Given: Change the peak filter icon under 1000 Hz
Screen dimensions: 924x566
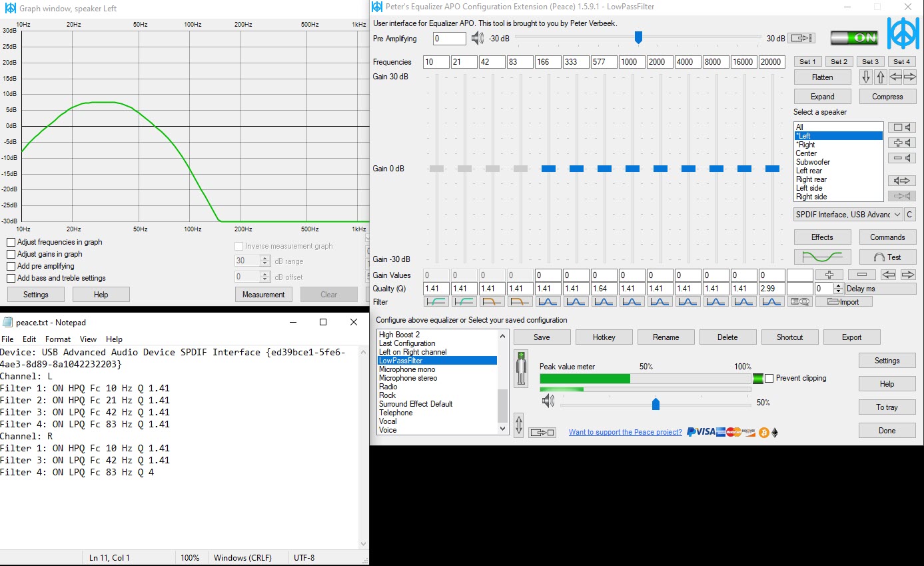Looking at the screenshot, I should pyautogui.click(x=632, y=301).
